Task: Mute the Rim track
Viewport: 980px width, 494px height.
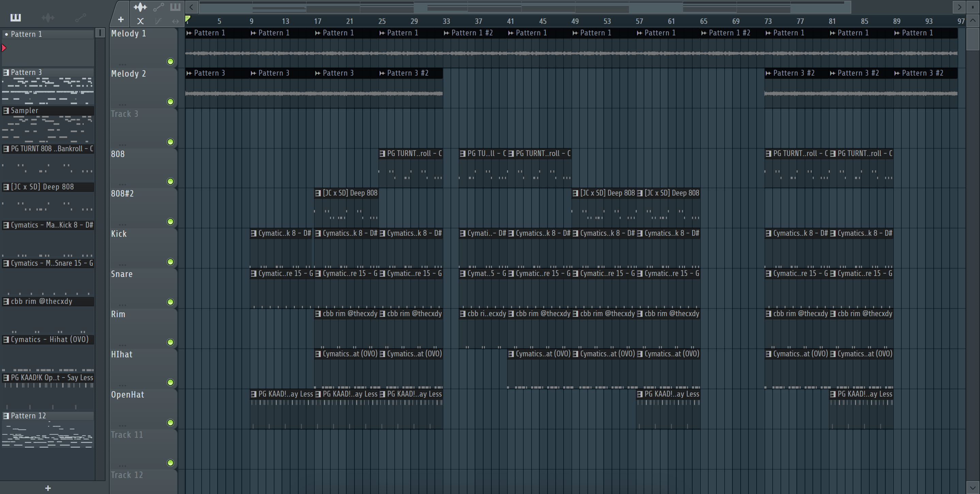Action: 171,342
